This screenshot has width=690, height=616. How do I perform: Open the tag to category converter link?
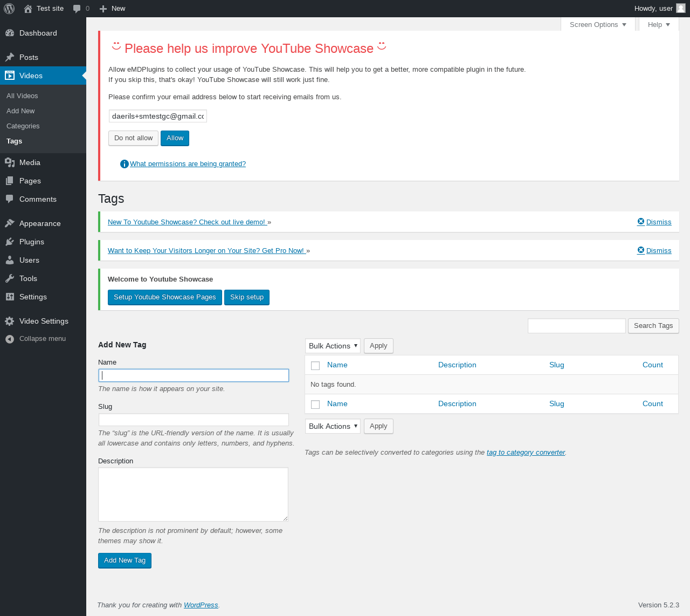526,453
